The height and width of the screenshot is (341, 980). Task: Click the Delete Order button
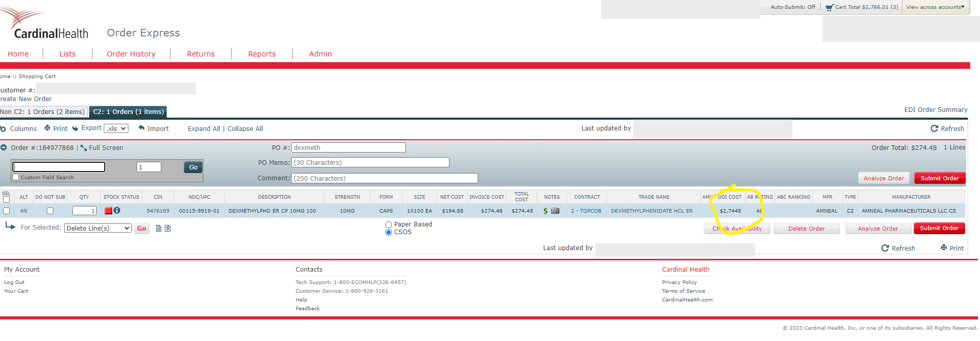[x=806, y=229]
